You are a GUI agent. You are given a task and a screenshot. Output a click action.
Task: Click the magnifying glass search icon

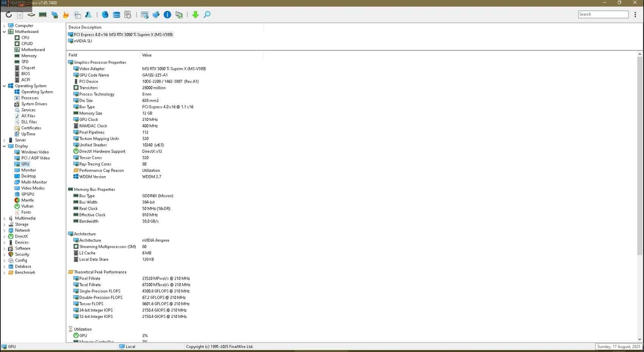point(207,15)
